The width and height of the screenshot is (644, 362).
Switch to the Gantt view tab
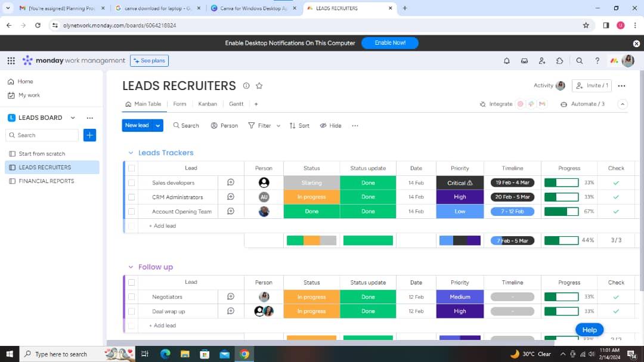click(x=236, y=104)
